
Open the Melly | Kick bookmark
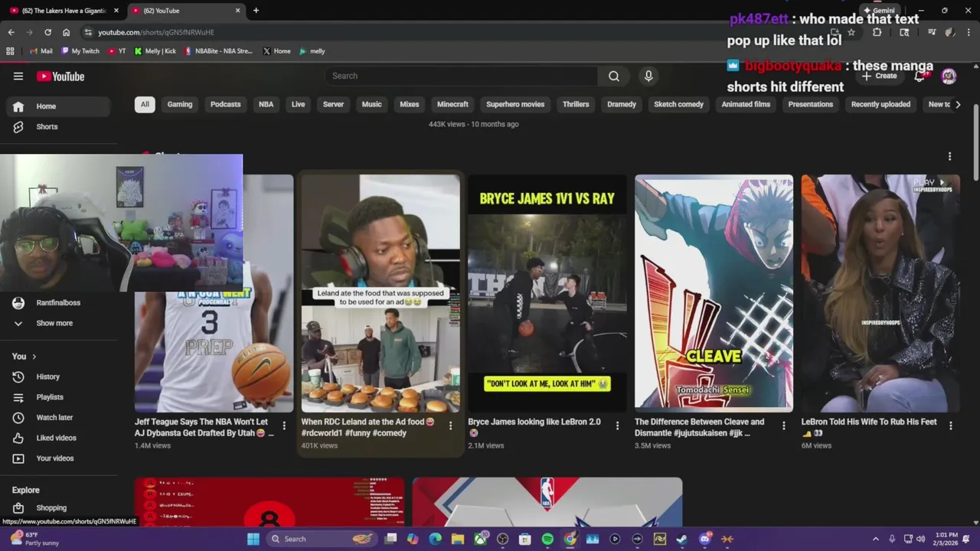click(x=155, y=51)
